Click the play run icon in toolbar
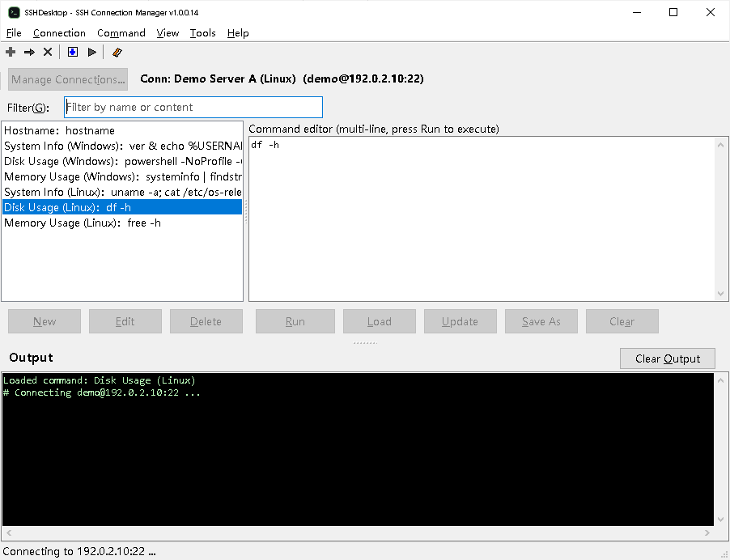This screenshot has width=730, height=560. [x=91, y=52]
